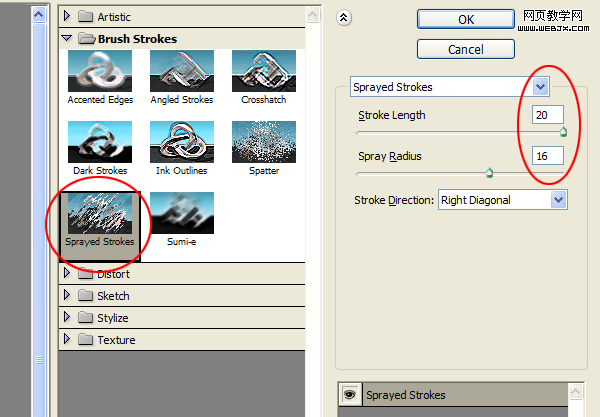This screenshot has height=417, width=600.
Task: Click the Spray Radius value field
Action: click(548, 156)
